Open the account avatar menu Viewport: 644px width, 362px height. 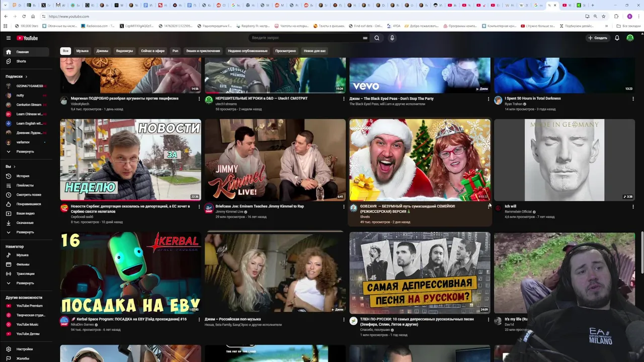[630, 38]
